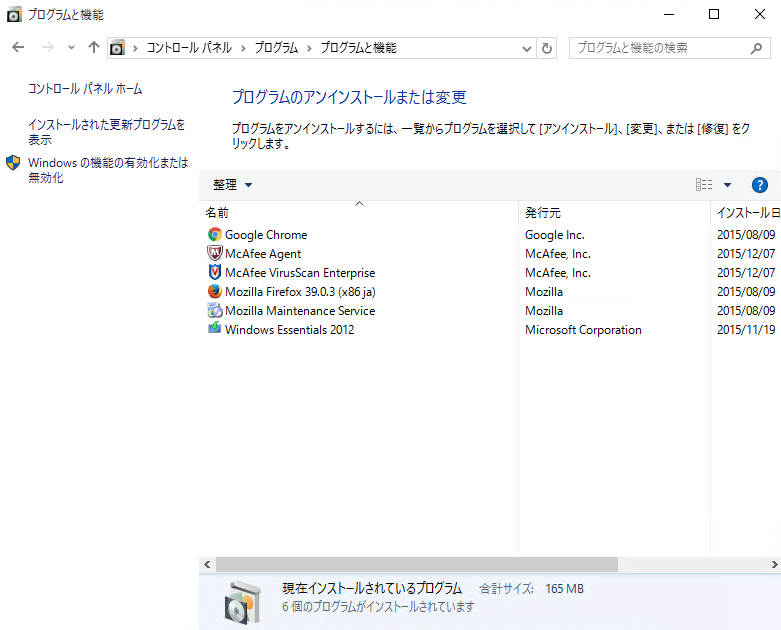This screenshot has height=630, width=781.
Task: Select the McAfee Agent row name
Action: click(263, 253)
